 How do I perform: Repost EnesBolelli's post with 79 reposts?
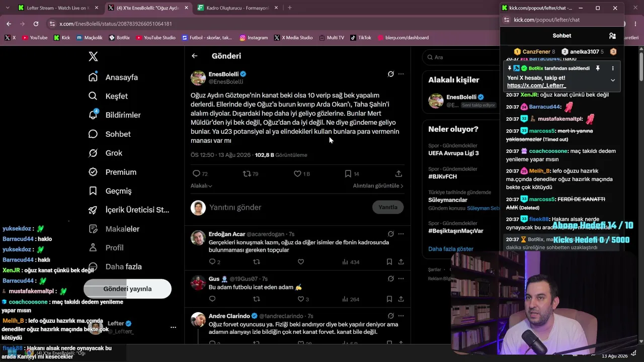tap(247, 173)
